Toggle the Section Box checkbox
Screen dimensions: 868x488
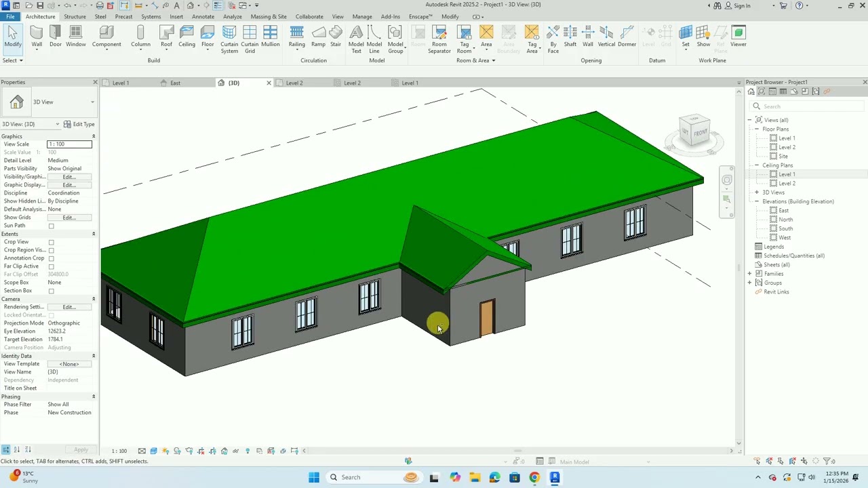click(x=51, y=291)
